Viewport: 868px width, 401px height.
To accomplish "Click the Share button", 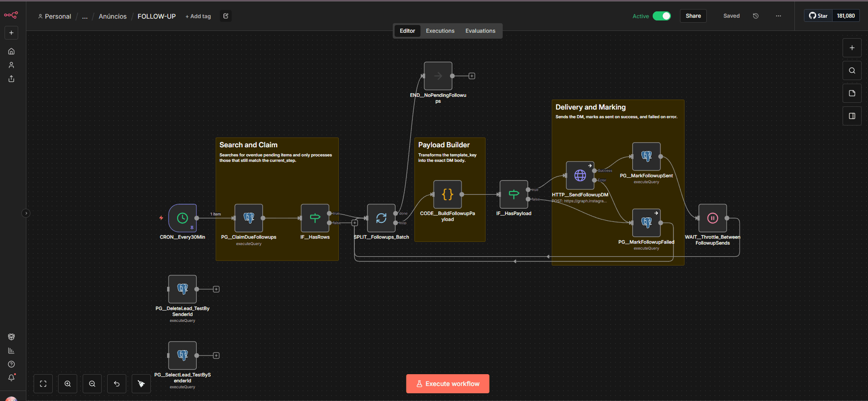I will [693, 16].
